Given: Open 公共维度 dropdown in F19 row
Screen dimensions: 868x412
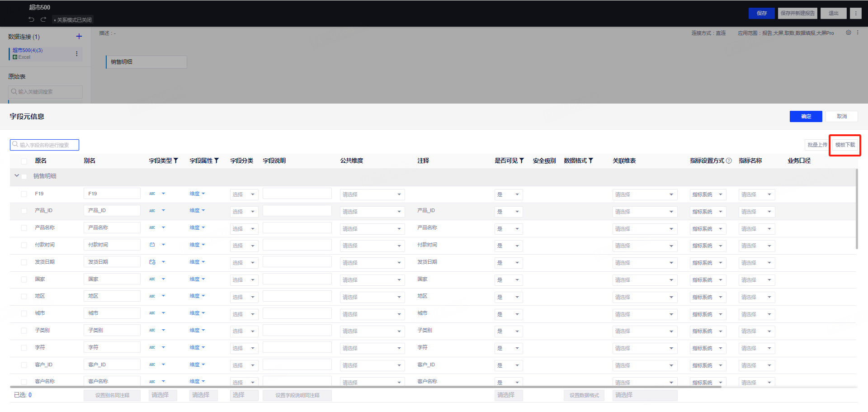Looking at the screenshot, I should click(372, 194).
